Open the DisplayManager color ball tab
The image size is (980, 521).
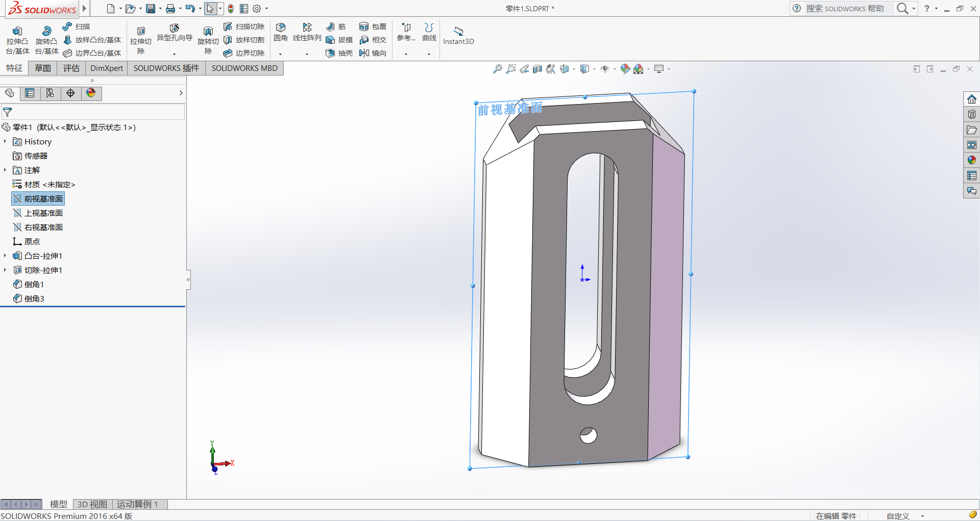click(91, 93)
